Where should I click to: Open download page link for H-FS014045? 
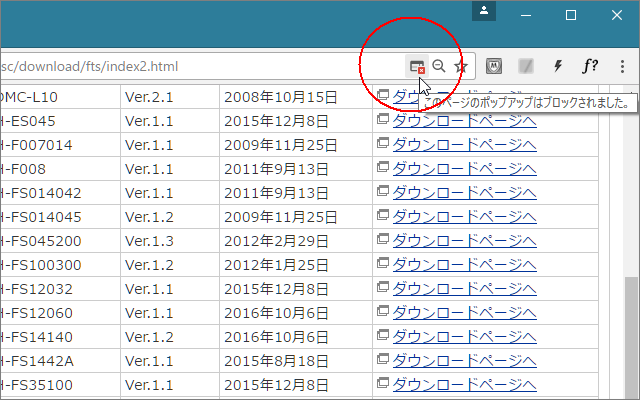pyautogui.click(x=464, y=217)
